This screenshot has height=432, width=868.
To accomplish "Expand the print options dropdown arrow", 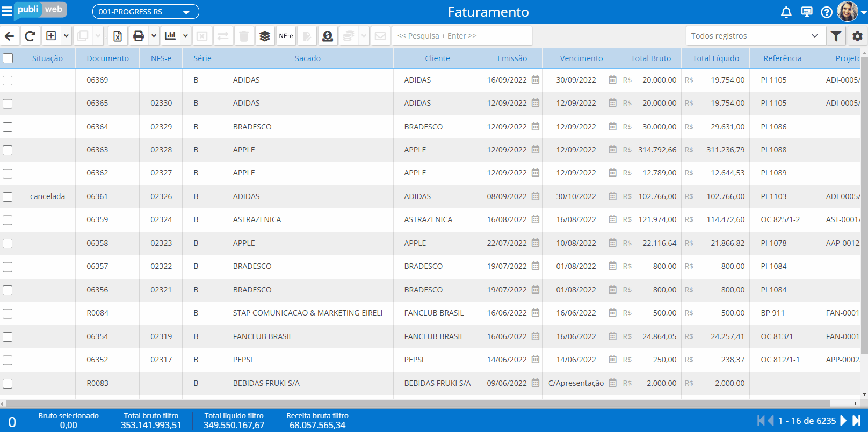I will (x=154, y=36).
